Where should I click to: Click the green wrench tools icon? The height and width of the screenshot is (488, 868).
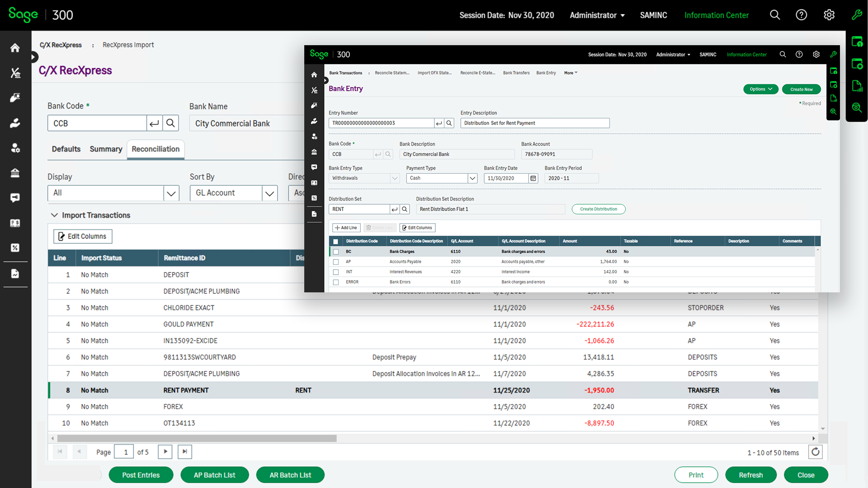coord(856,15)
